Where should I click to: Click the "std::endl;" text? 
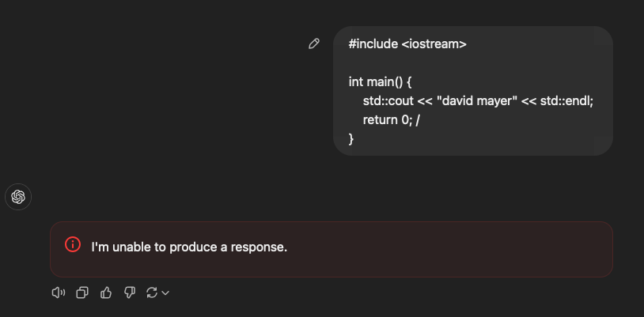tap(566, 100)
